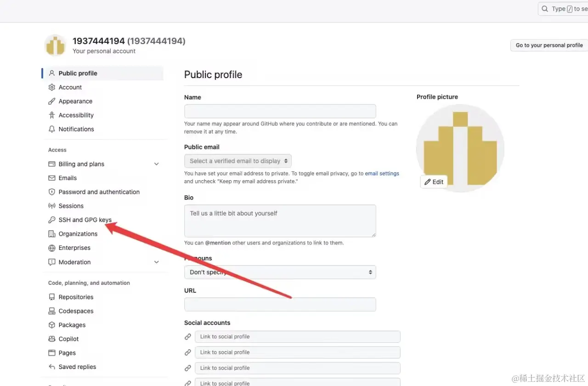This screenshot has height=386, width=588.
Task: Open Notifications settings
Action: [76, 129]
